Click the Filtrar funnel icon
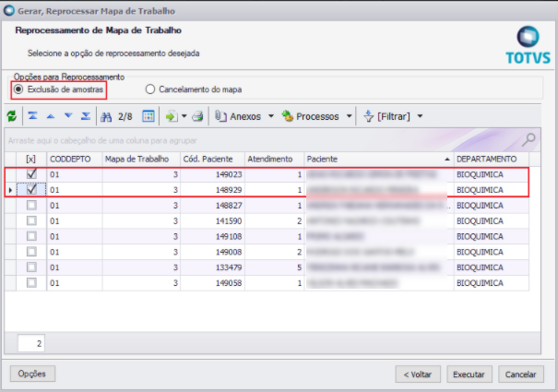558x392 pixels. (368, 116)
